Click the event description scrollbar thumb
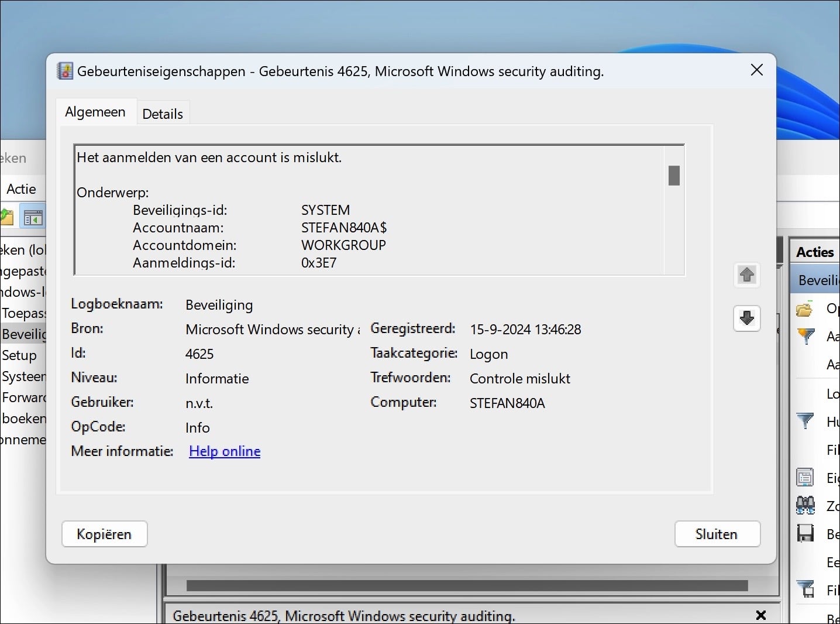Image resolution: width=840 pixels, height=624 pixels. click(674, 176)
